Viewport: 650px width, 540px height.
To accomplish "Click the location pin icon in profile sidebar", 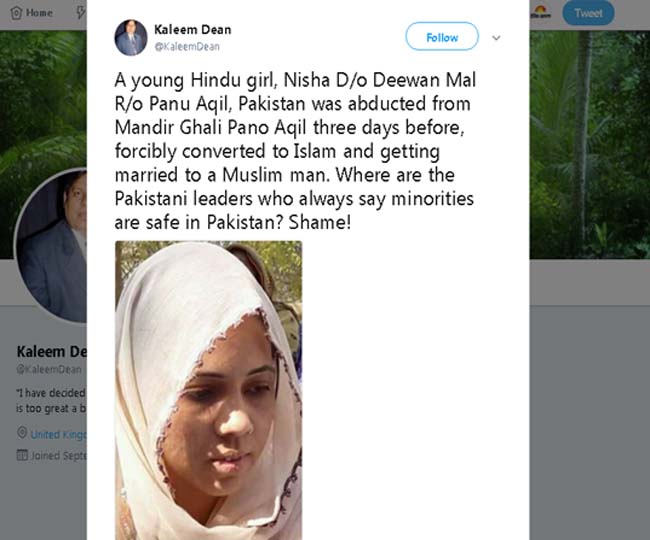I will click(22, 434).
